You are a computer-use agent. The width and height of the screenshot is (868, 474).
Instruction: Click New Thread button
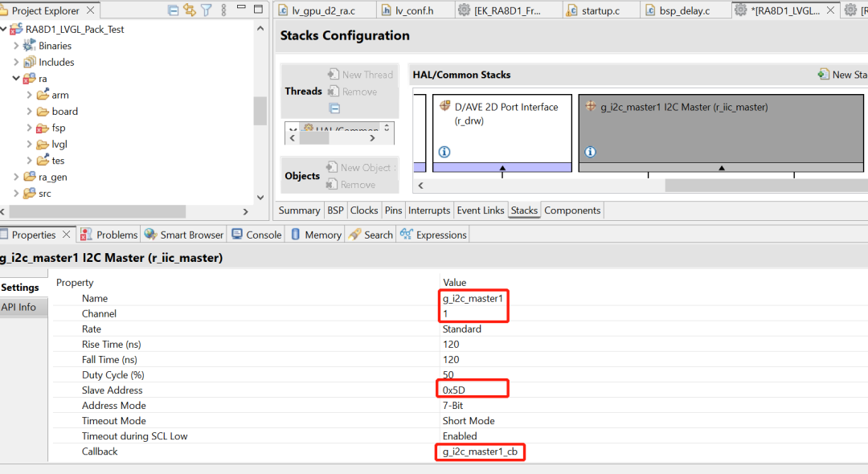pos(360,74)
